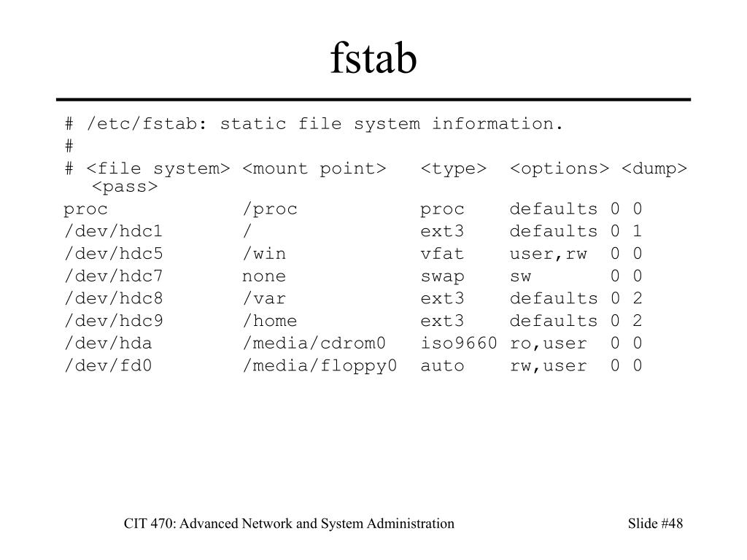
Task: Click the iso9660 filesystem type
Action: [459, 343]
